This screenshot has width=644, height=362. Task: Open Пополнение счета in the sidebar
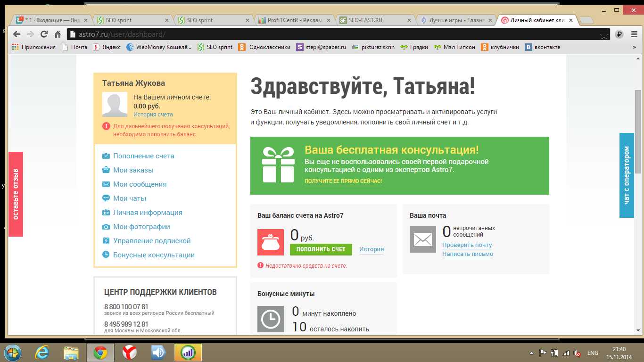click(x=144, y=156)
